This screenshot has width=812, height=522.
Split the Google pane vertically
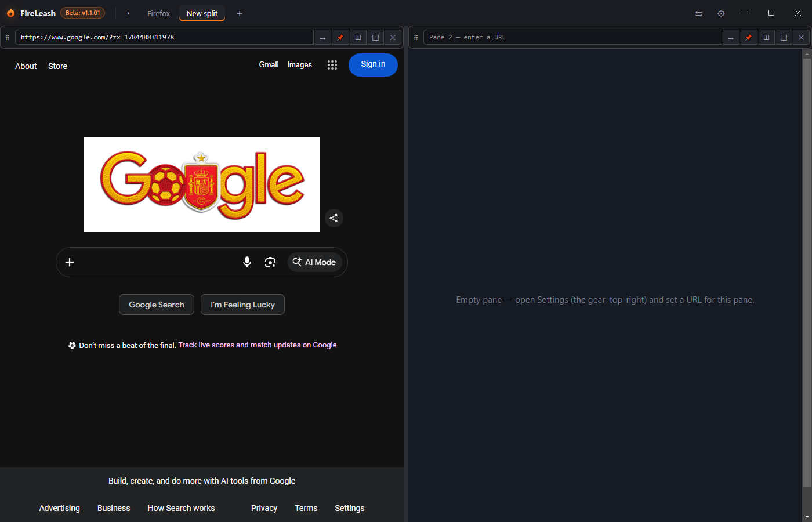[x=358, y=37]
